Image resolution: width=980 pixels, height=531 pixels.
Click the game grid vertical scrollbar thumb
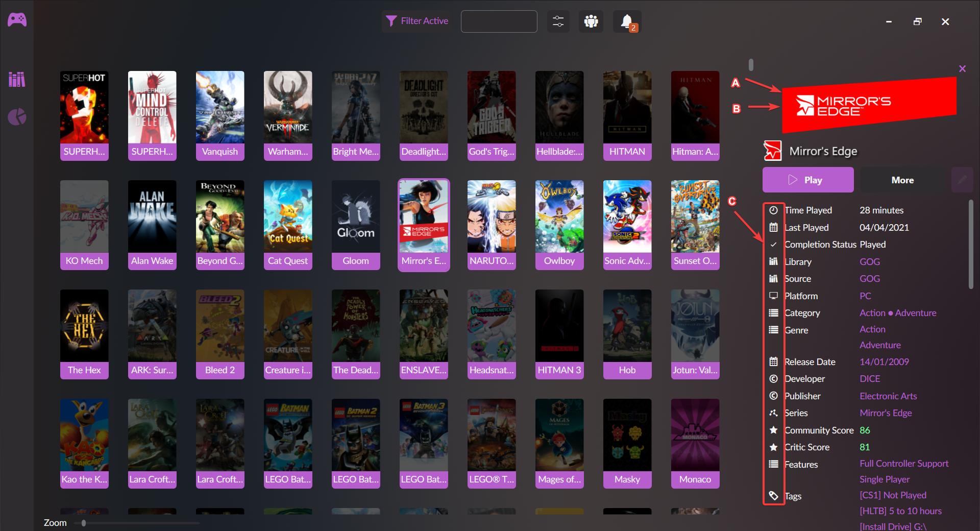pyautogui.click(x=751, y=65)
